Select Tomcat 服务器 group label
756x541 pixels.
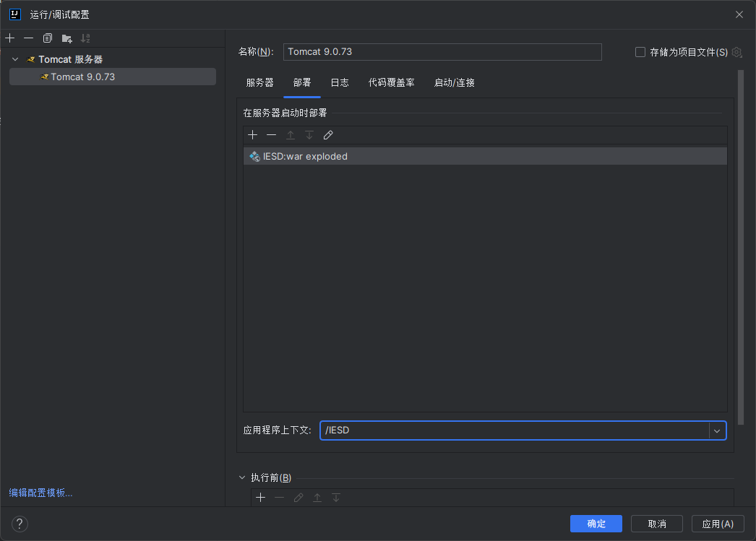coord(71,59)
